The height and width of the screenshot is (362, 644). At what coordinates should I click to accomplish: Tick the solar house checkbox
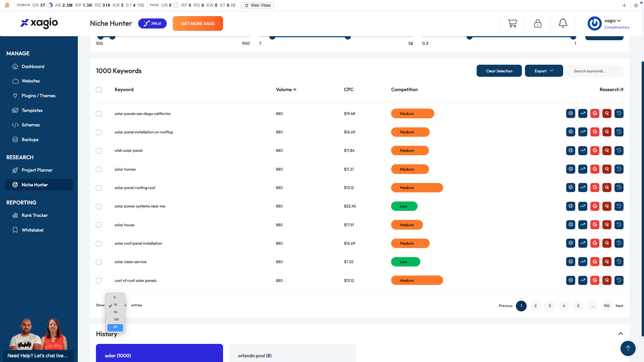(x=99, y=225)
